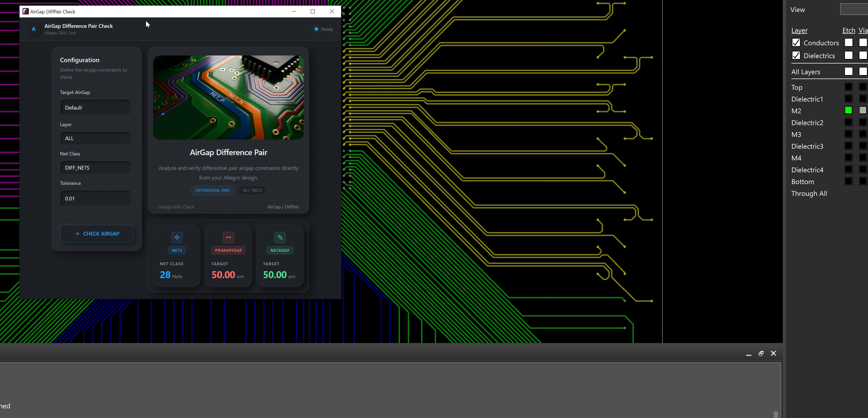This screenshot has width=868, height=418.
Task: Open the Target AirGap Default dropdown
Action: (96, 107)
